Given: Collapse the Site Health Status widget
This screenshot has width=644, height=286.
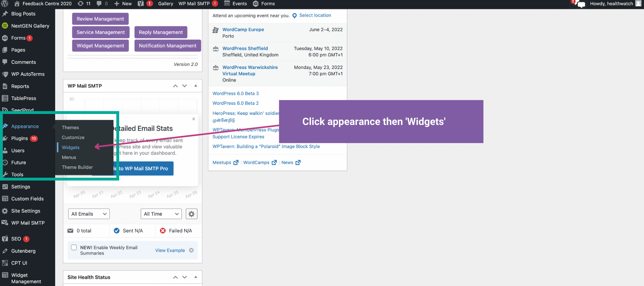Looking at the screenshot, I should 196,277.
